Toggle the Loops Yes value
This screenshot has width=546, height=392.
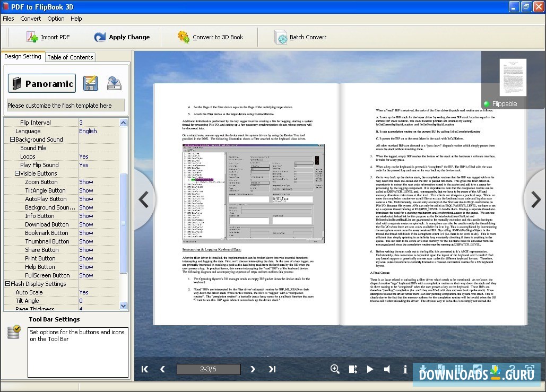tap(99, 156)
